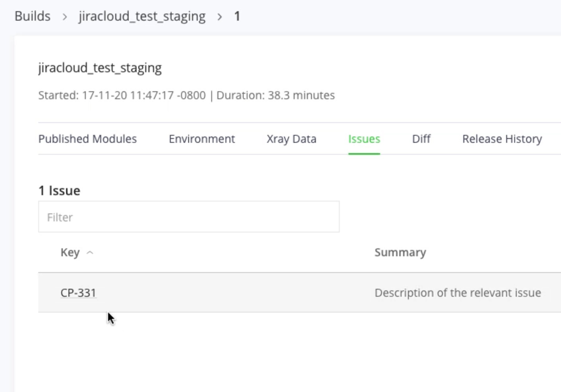561x392 pixels.
Task: Open the Published Modules tab
Action: pos(87,139)
